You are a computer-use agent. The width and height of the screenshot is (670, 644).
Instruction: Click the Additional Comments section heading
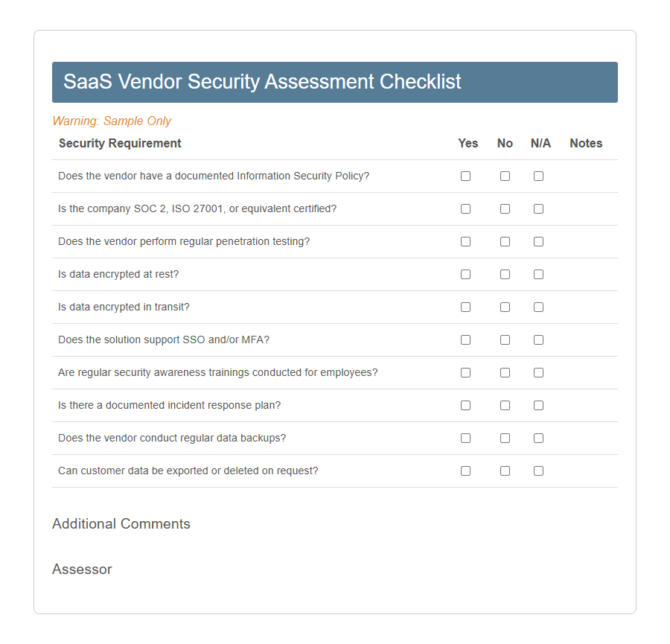(121, 524)
